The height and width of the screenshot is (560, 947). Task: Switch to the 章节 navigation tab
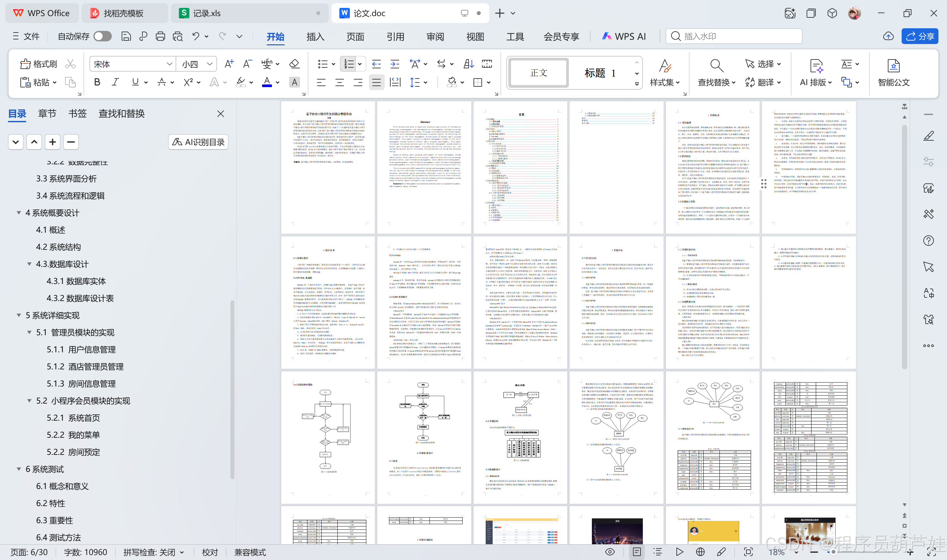(x=47, y=114)
